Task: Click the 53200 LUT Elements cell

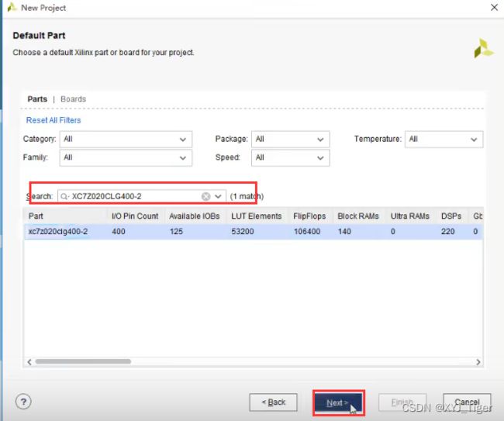Action: (x=243, y=231)
